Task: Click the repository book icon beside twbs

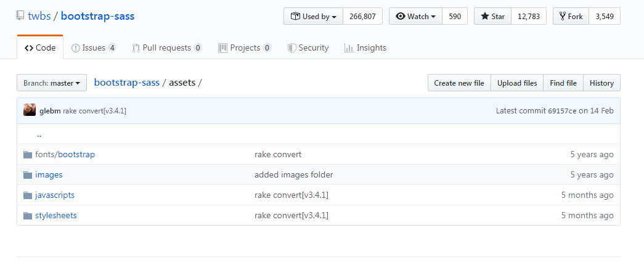Action: click(20, 16)
